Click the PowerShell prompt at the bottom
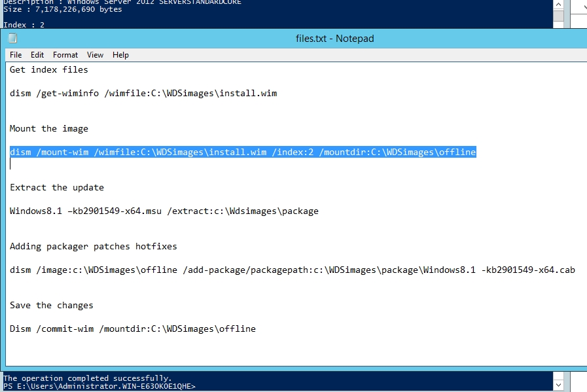The width and height of the screenshot is (587, 392). click(99, 386)
